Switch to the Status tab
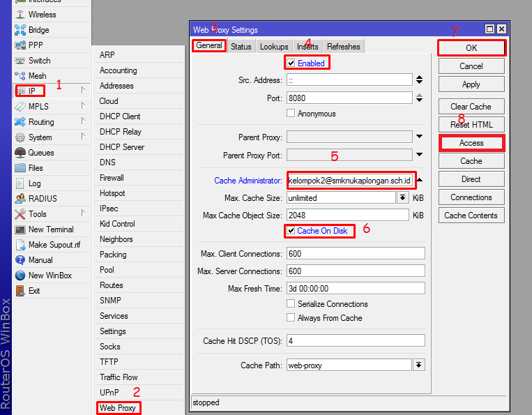The width and height of the screenshot is (532, 415). [241, 47]
